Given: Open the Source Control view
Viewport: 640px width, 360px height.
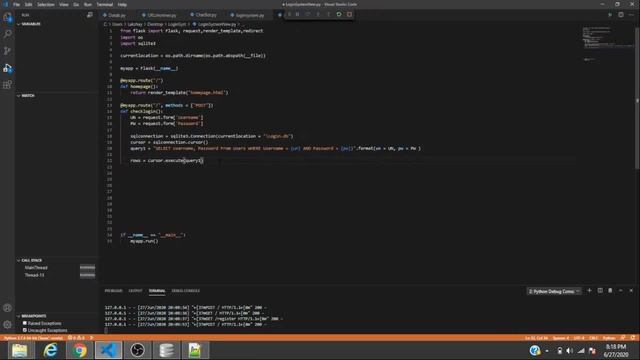Looking at the screenshot, I should tap(7, 51).
